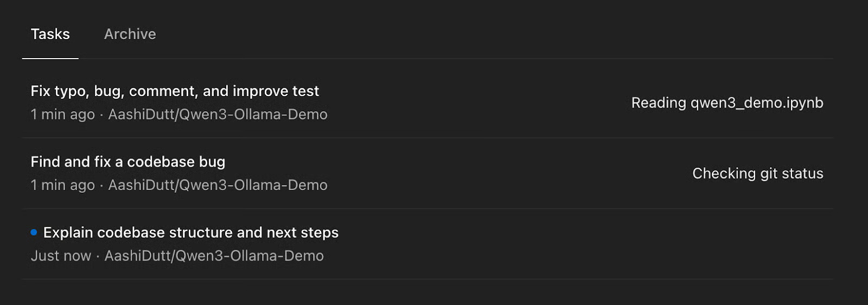Click the separator dot in the Fix typo row
The image size is (868, 305).
pyautogui.click(x=101, y=115)
